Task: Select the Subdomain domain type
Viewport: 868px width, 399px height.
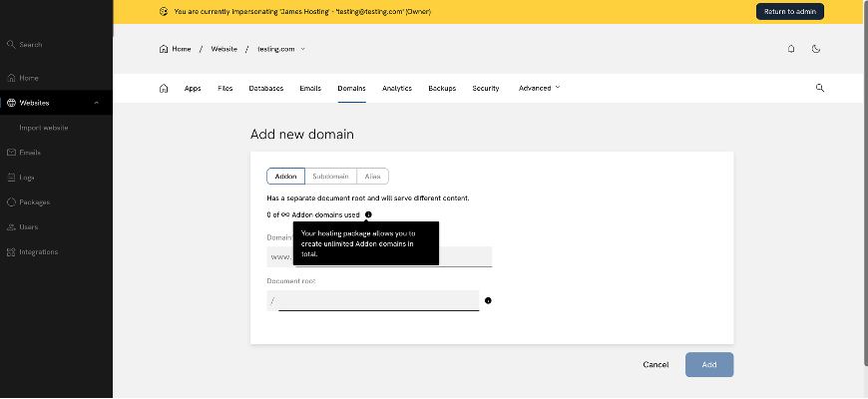Action: pyautogui.click(x=330, y=176)
